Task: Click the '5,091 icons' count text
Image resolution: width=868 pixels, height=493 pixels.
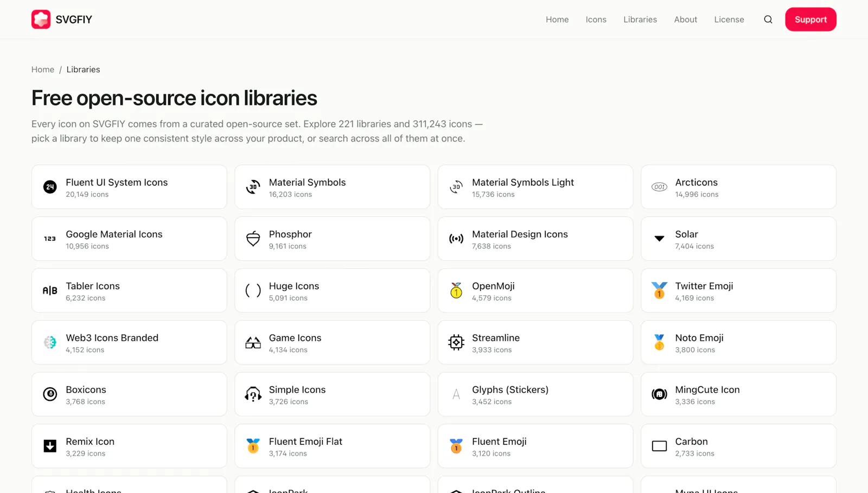Action: tap(288, 298)
